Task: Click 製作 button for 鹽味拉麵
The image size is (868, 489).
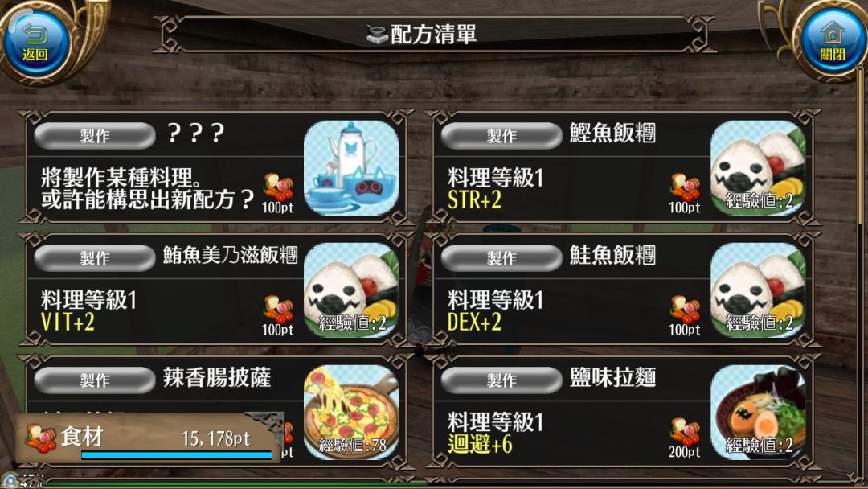Action: (x=502, y=380)
